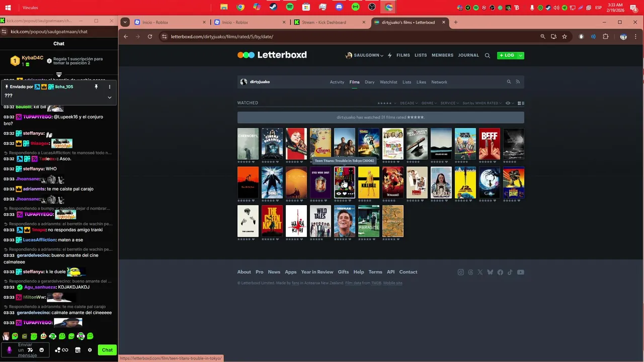Screen dimensions: 644x362
Task: Switch to the Diary profile tab
Action: (x=370, y=82)
